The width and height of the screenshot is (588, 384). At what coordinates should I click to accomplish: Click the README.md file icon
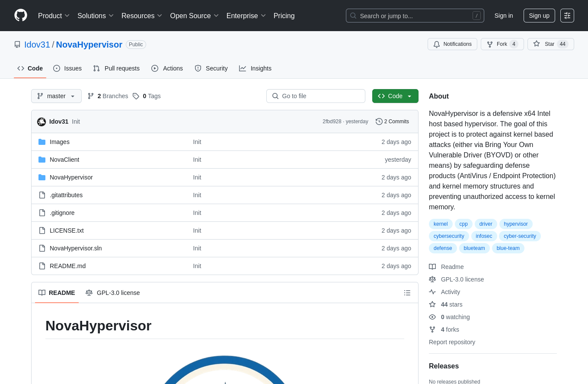tap(42, 266)
